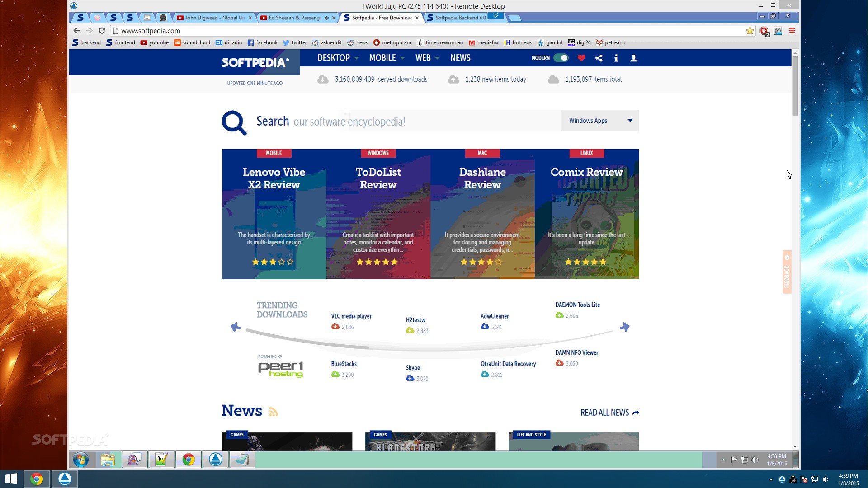
Task: Click the left arrow of trending downloads
Action: (236, 327)
